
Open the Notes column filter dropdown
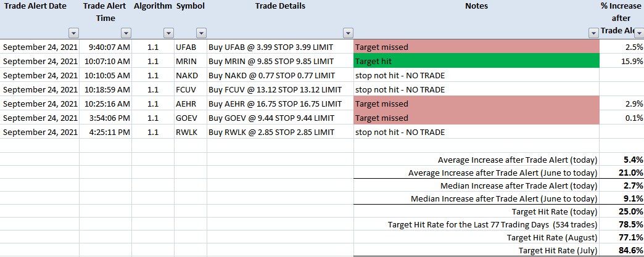(x=593, y=33)
